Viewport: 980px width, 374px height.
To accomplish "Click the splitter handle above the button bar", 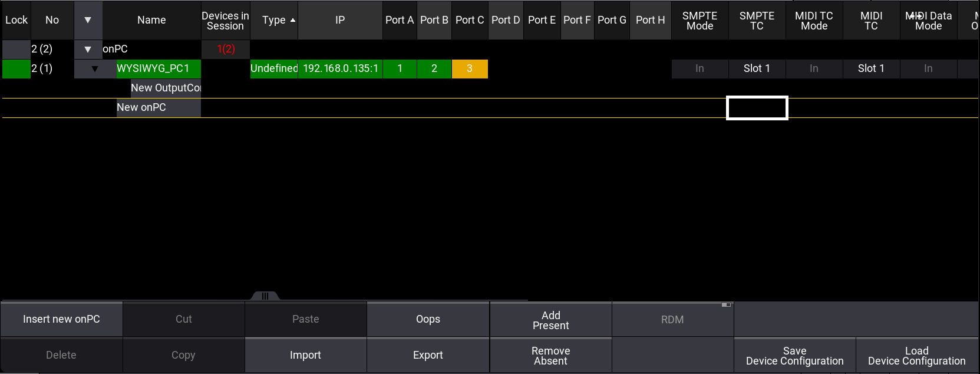I will click(x=265, y=296).
